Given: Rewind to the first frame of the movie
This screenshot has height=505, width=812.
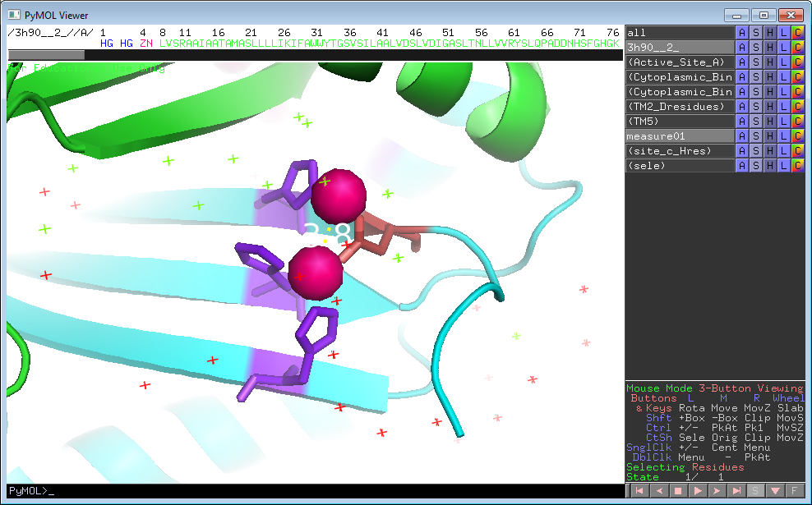Looking at the screenshot, I should pos(638,490).
